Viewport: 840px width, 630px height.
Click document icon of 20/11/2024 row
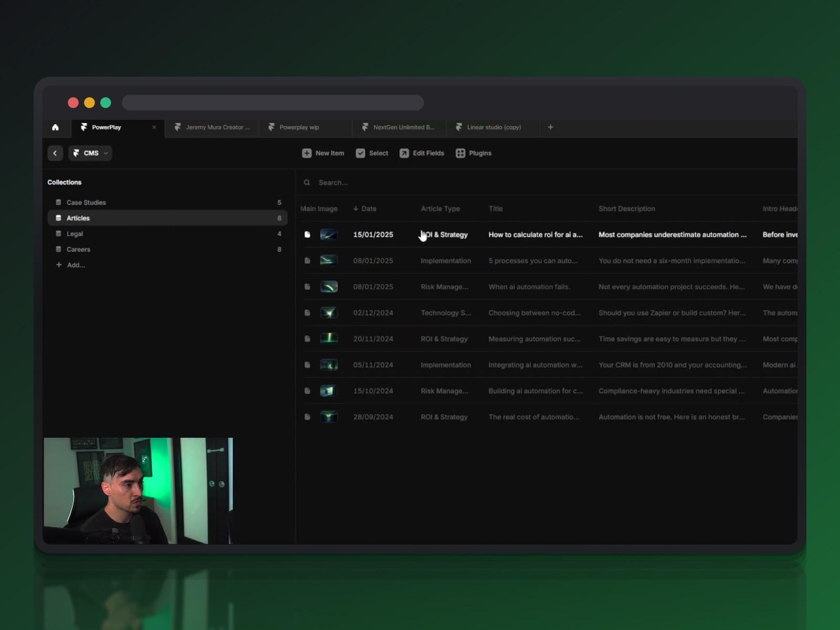(307, 339)
